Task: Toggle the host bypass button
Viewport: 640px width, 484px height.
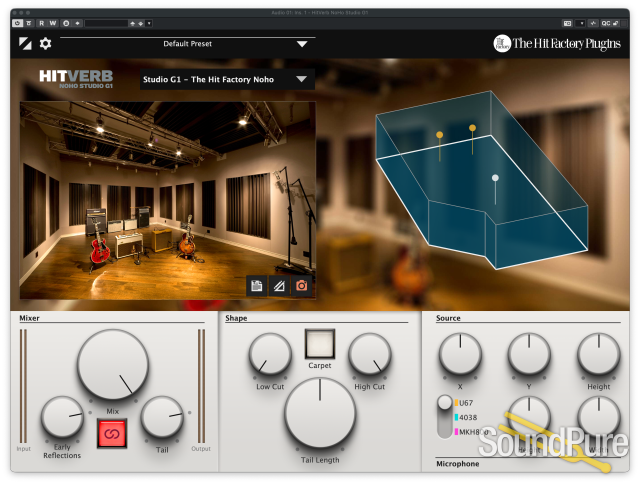Action: (x=29, y=23)
